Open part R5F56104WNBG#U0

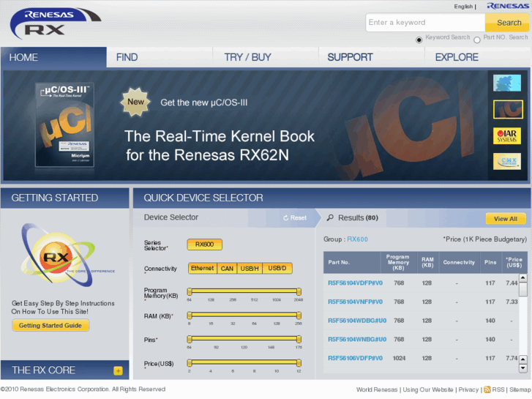357,339
